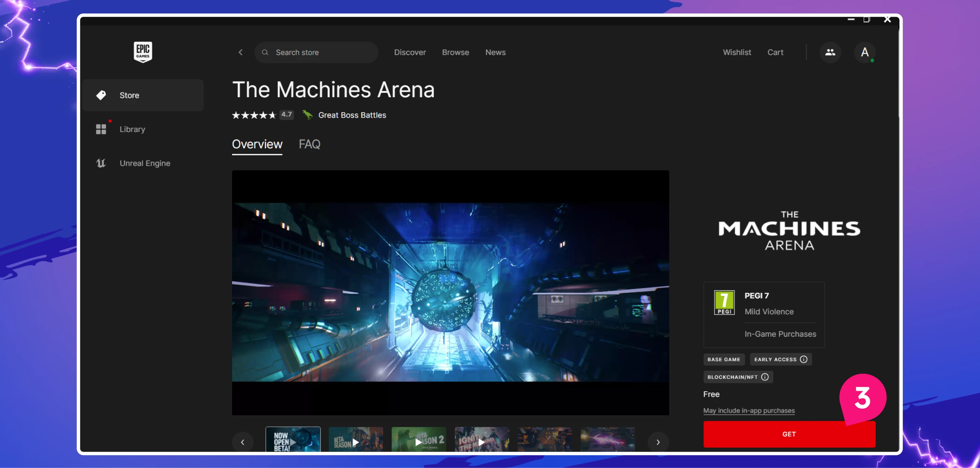Click the Great Boss Battles dinosaur icon

[x=307, y=114]
